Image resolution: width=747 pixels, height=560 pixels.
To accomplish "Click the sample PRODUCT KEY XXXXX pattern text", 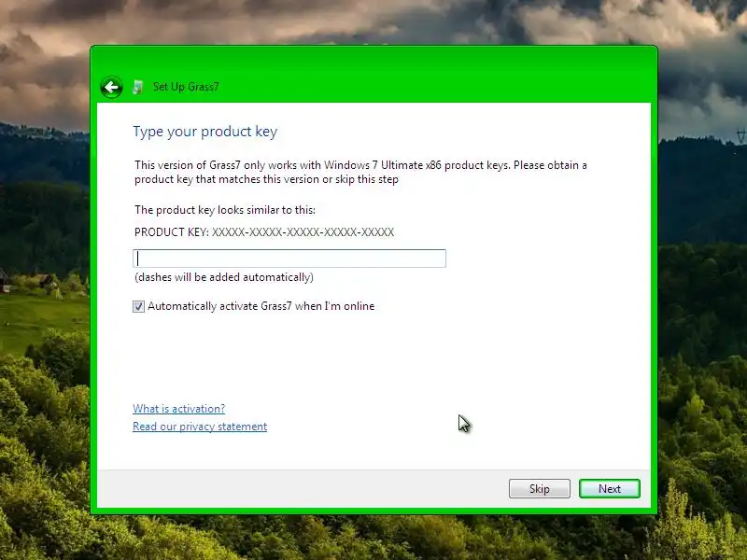I will [x=264, y=231].
